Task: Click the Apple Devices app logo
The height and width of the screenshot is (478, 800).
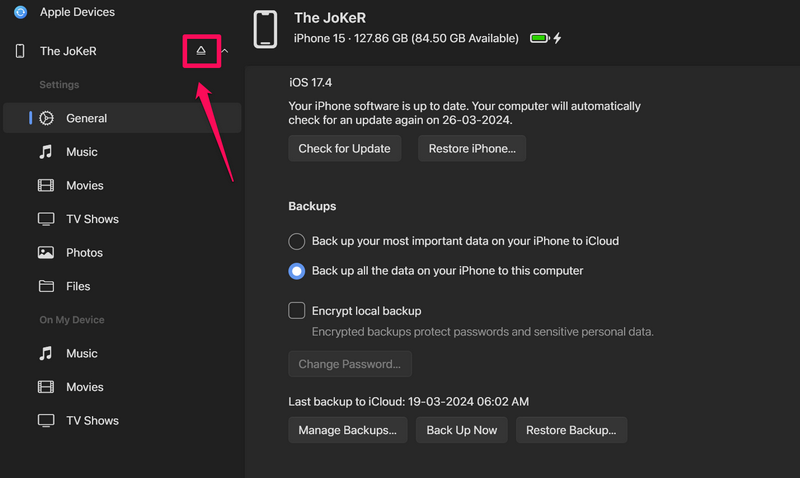Action: tap(20, 12)
